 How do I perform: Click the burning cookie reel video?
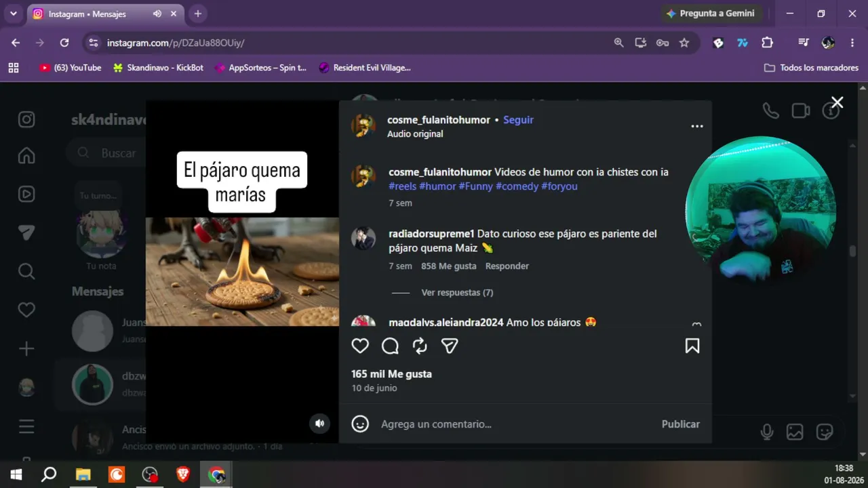pos(242,272)
